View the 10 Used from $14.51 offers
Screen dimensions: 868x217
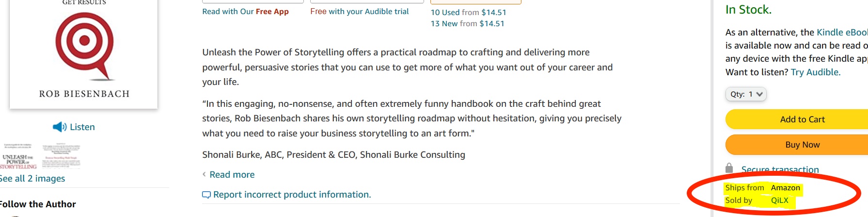coord(468,13)
